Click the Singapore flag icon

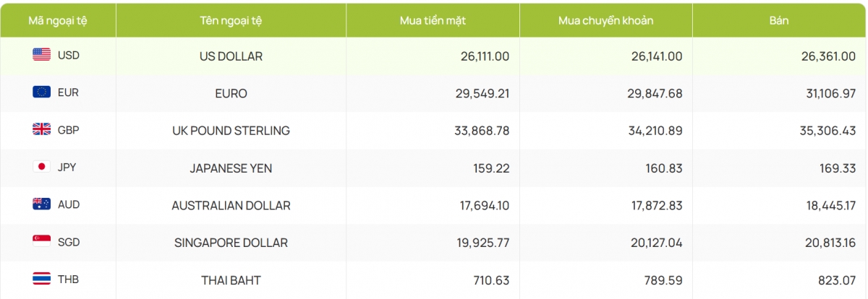pos(41,242)
